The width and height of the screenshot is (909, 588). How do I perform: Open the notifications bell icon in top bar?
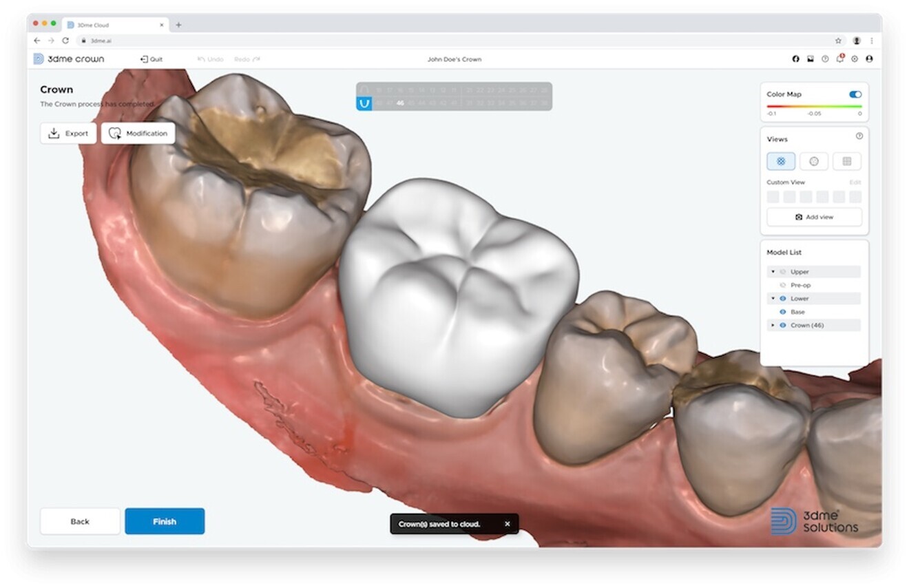pos(839,59)
